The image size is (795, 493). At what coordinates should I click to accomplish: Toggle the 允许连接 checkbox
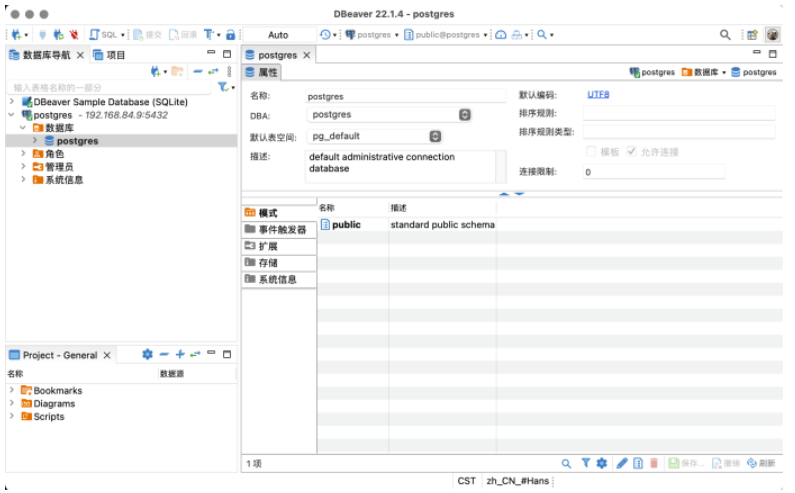[631, 151]
